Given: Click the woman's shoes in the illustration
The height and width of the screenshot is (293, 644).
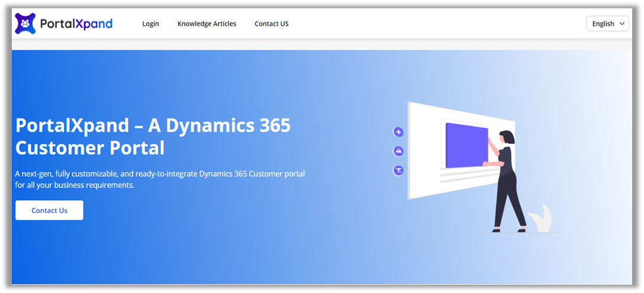Looking at the screenshot, I should pyautogui.click(x=521, y=229).
